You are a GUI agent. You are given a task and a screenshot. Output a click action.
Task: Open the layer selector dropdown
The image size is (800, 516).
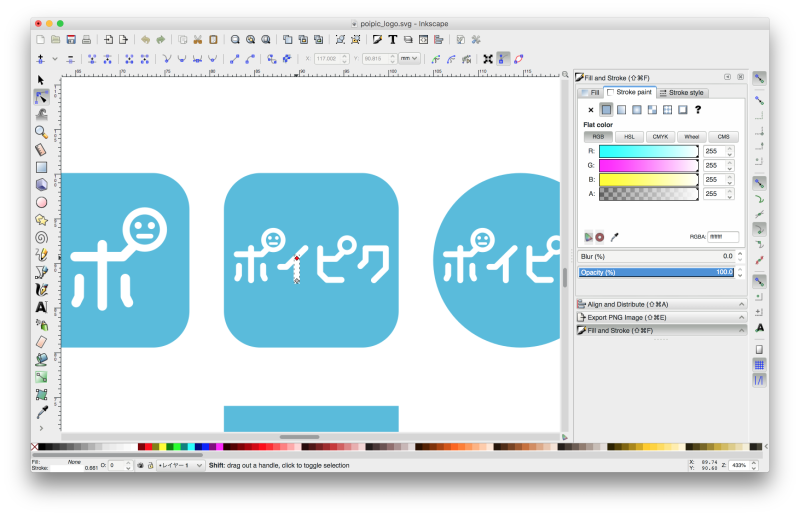(x=181, y=465)
